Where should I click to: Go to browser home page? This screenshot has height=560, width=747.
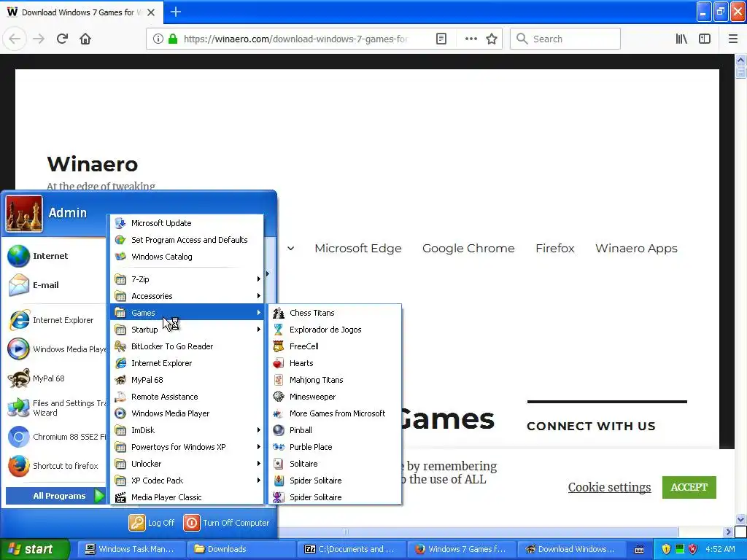(85, 39)
